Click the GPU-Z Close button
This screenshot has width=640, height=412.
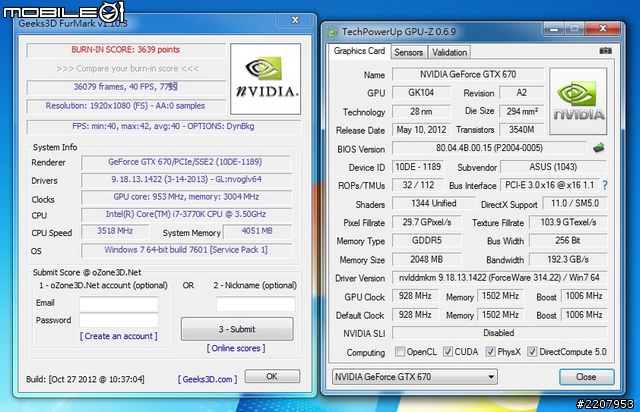coord(586,376)
